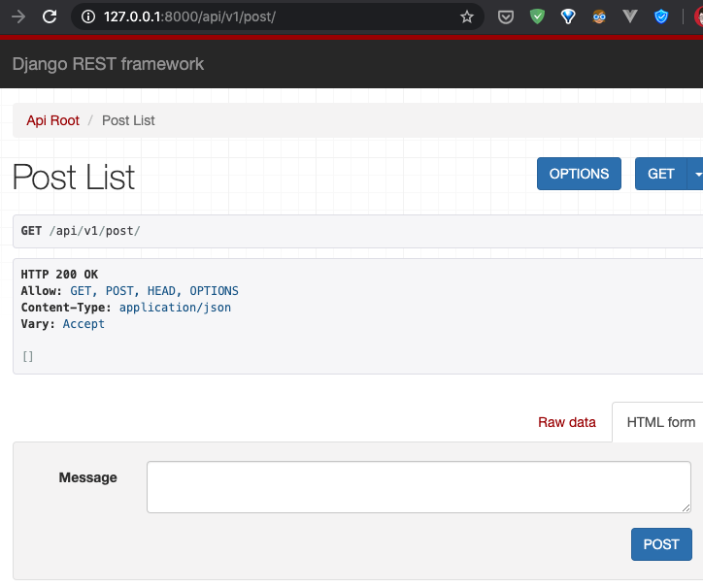Expand the GET format dropdown arrow
This screenshot has height=588, width=703.
pos(696,174)
